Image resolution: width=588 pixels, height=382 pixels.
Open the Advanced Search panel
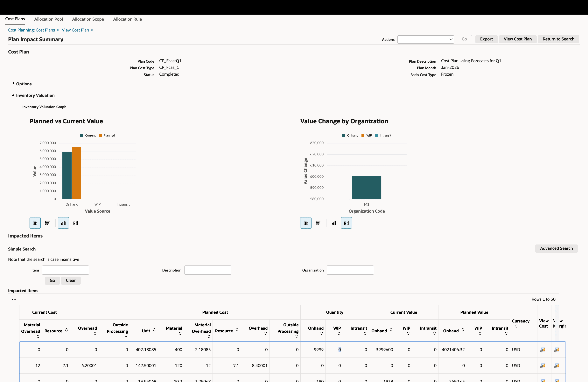coord(556,248)
